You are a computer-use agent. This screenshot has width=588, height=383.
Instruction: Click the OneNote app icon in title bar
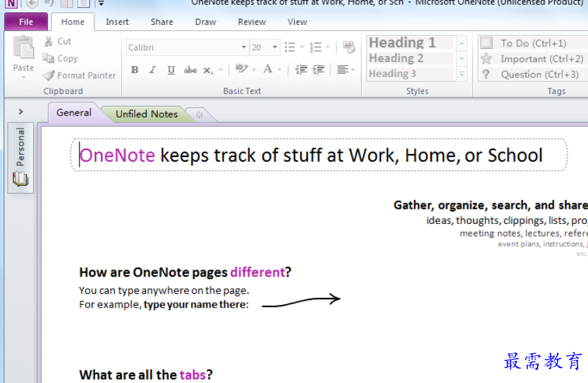(11, 3)
